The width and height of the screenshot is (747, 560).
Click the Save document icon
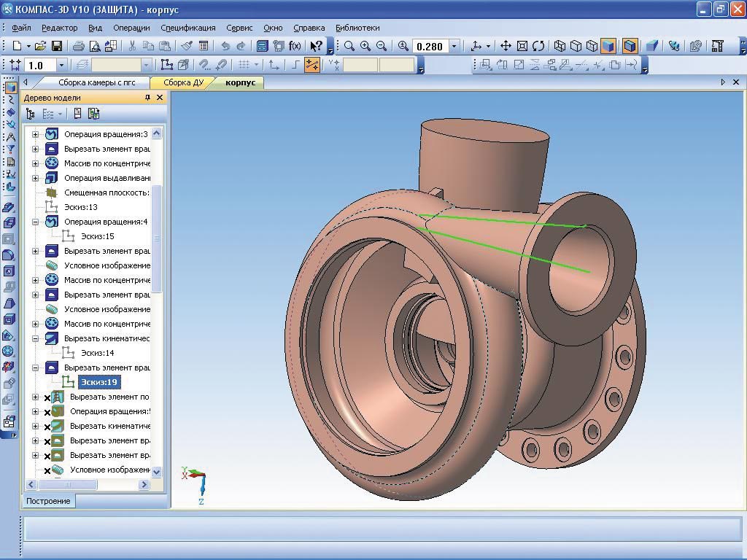(56, 46)
